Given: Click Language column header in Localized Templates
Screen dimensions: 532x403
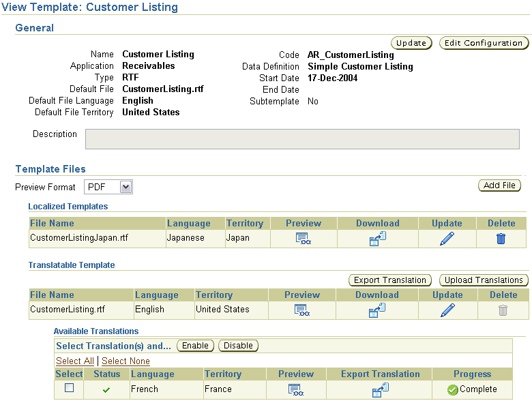Looking at the screenshot, I should tap(189, 223).
